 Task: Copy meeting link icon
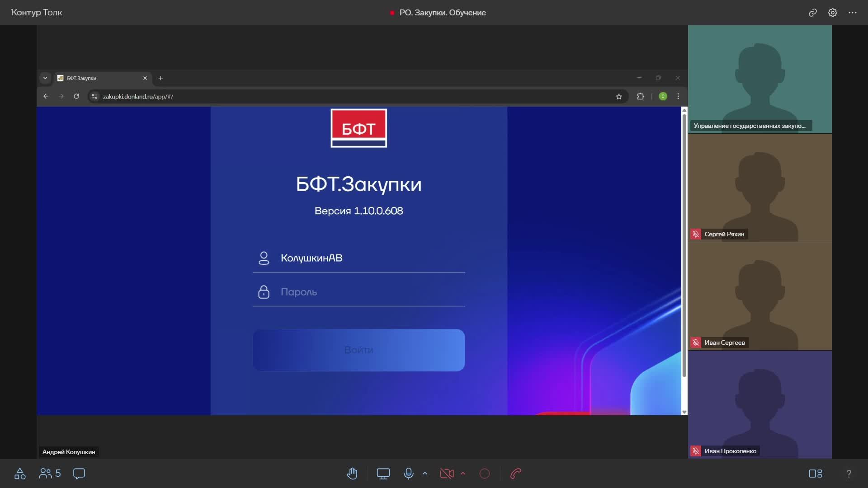click(812, 13)
